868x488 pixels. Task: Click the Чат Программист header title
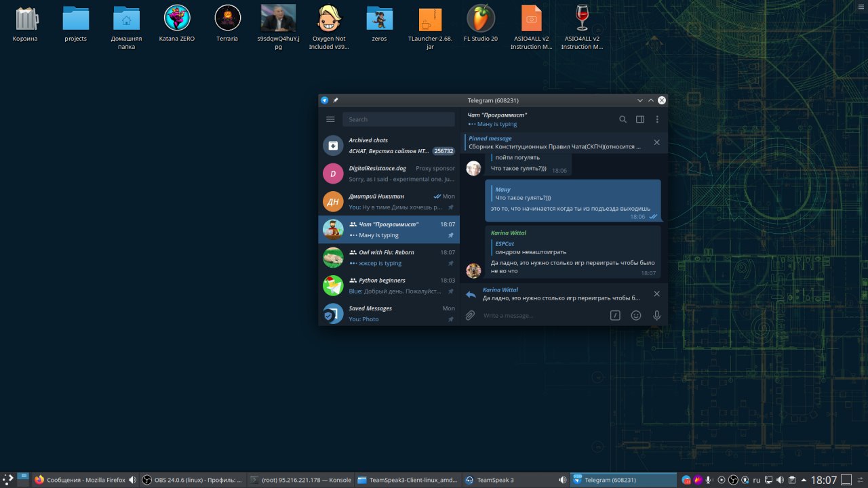[x=497, y=115]
